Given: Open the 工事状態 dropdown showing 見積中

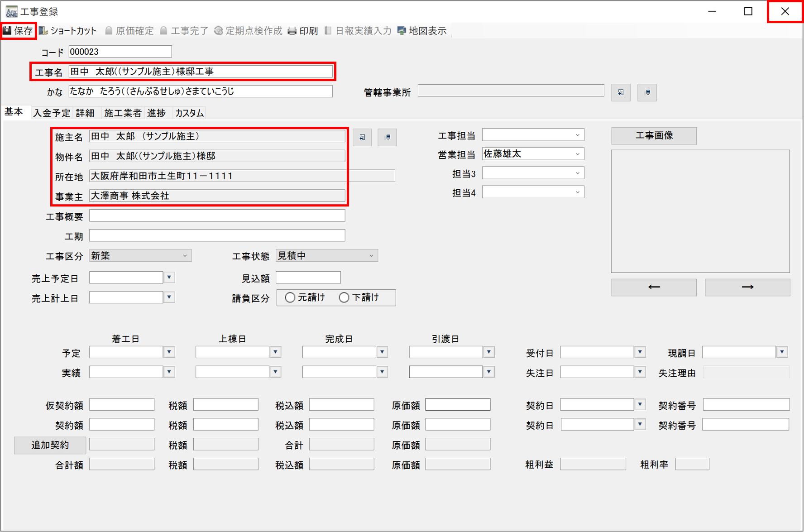Looking at the screenshot, I should pos(371,256).
